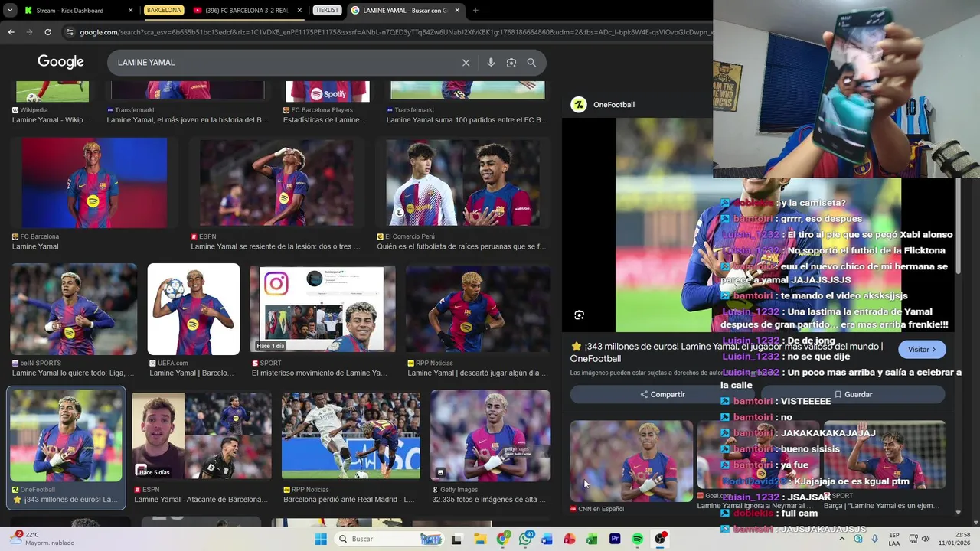Go back to the previous page
This screenshot has width=980, height=551.
[x=11, y=32]
